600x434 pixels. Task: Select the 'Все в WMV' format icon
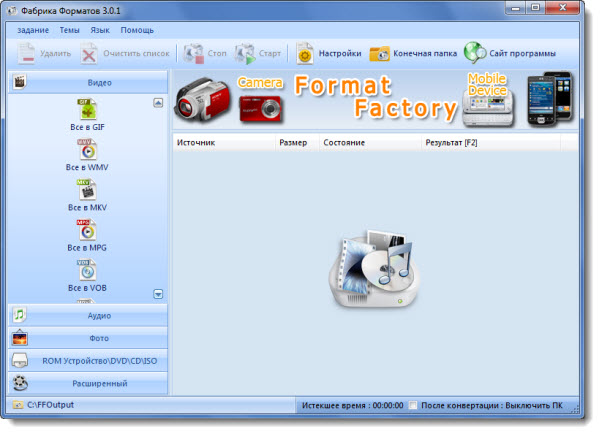point(88,150)
